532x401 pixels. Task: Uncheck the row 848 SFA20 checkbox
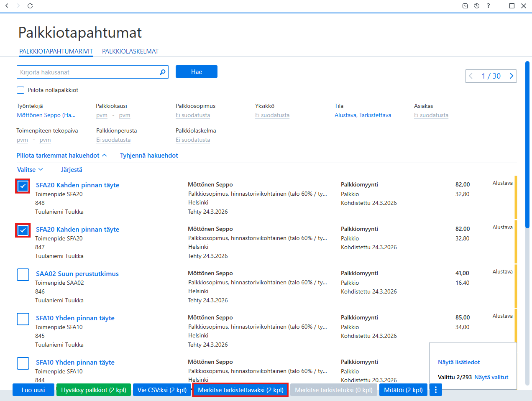point(23,186)
